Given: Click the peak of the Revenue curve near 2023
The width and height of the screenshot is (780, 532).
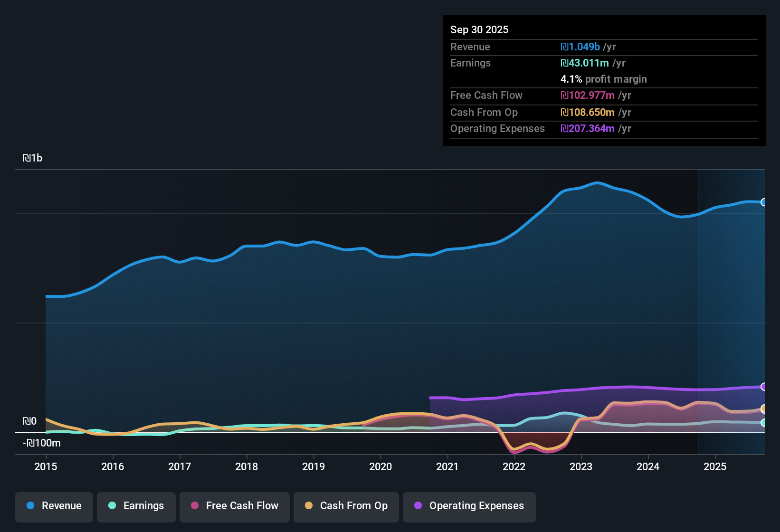Looking at the screenshot, I should pos(597,182).
